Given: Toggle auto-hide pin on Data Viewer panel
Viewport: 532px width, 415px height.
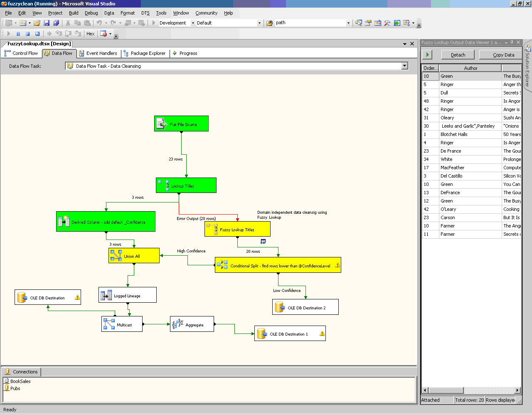Looking at the screenshot, I should coord(512,42).
